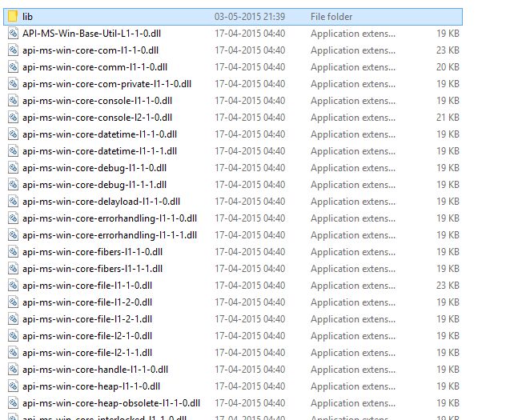Click the icon of api-ms-win-core-file-l2-1-0.dll
This screenshot has width=510, height=420.
pyautogui.click(x=13, y=336)
